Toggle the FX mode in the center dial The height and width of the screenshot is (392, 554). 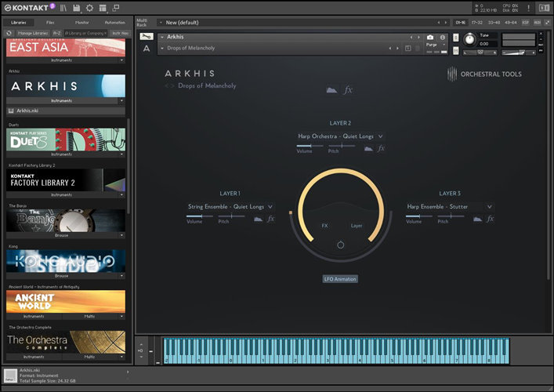click(324, 226)
